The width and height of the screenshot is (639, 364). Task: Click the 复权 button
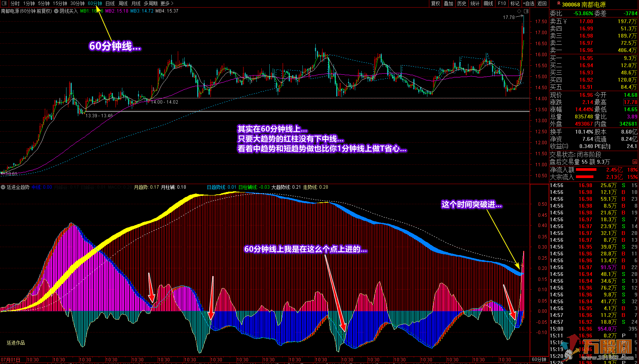435,3
